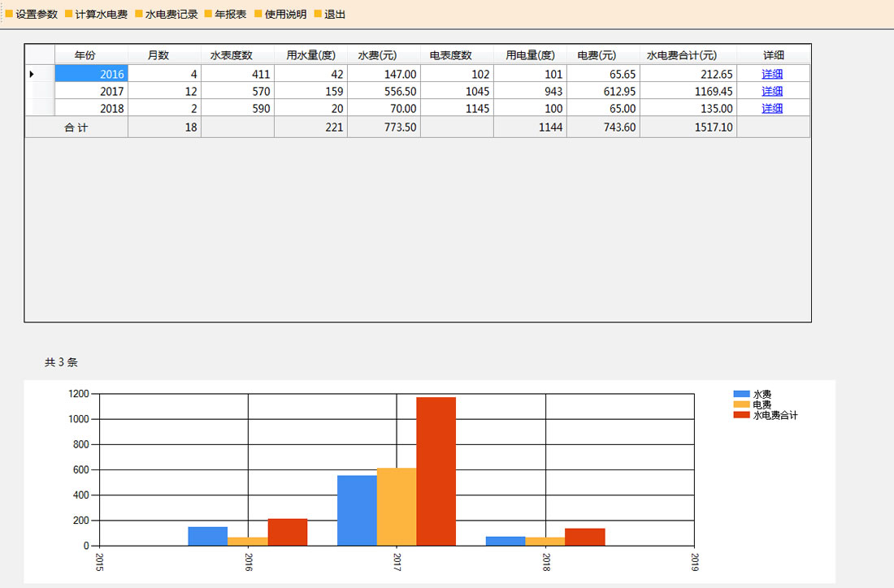This screenshot has width=894, height=588.
Task: Click the 水费(元) column header
Action: pos(384,55)
